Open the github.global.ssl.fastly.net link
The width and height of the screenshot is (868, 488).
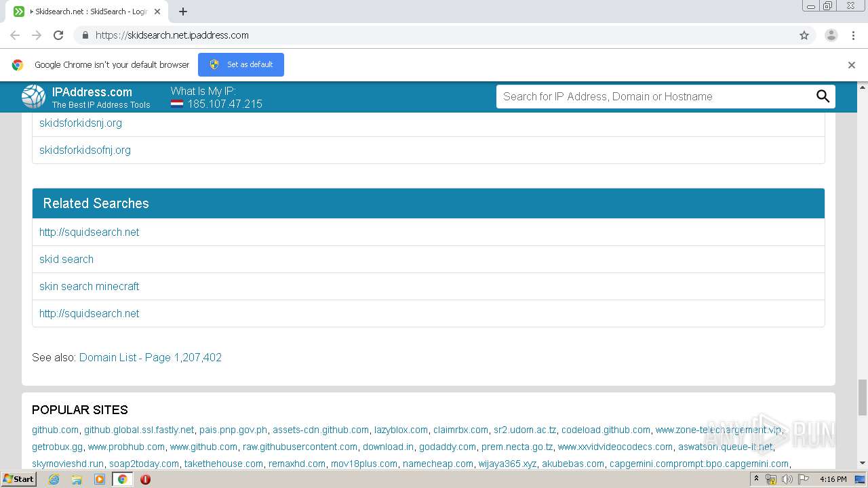coord(139,430)
